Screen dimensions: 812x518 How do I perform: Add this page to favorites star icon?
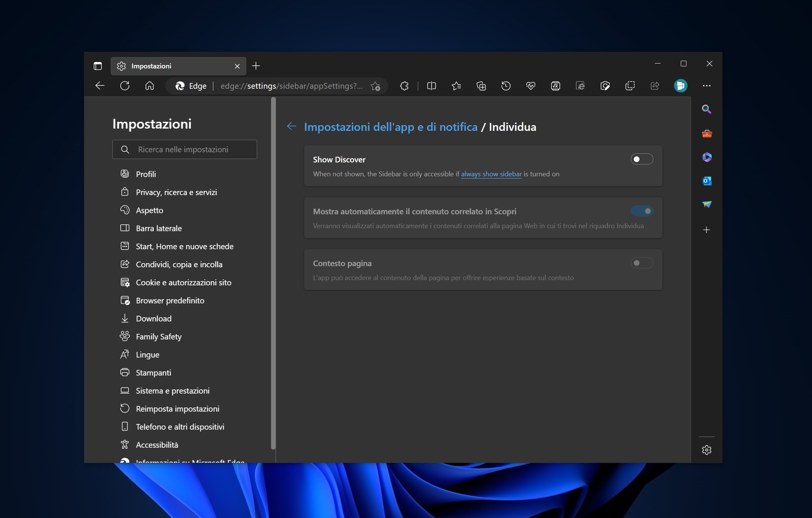point(375,86)
